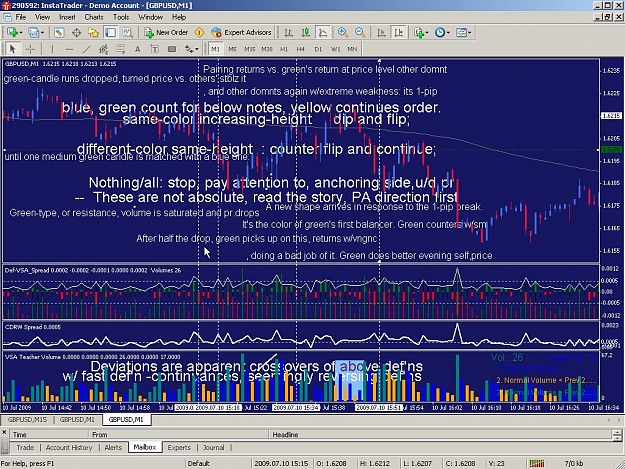Toggle the Expert Advisors button

tap(241, 32)
